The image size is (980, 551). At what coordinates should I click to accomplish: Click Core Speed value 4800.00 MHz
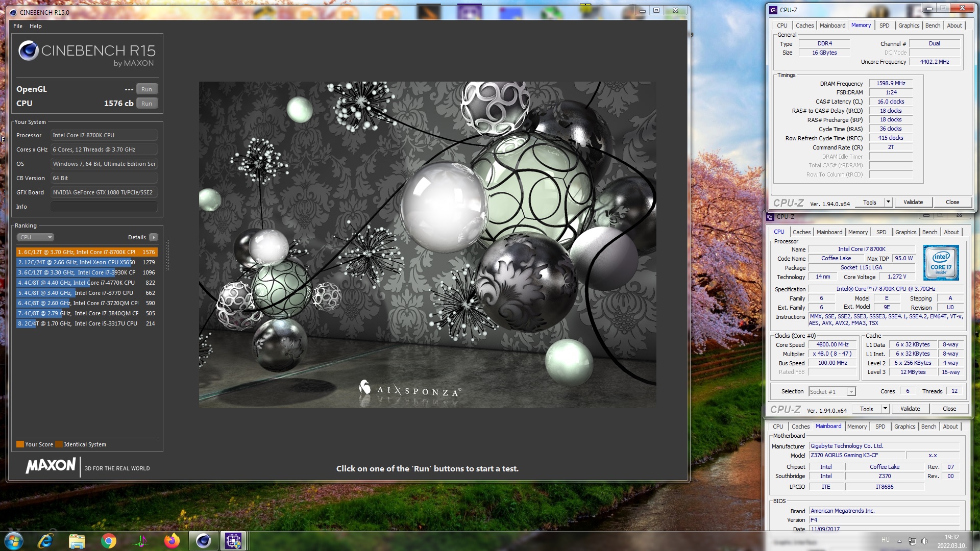832,344
